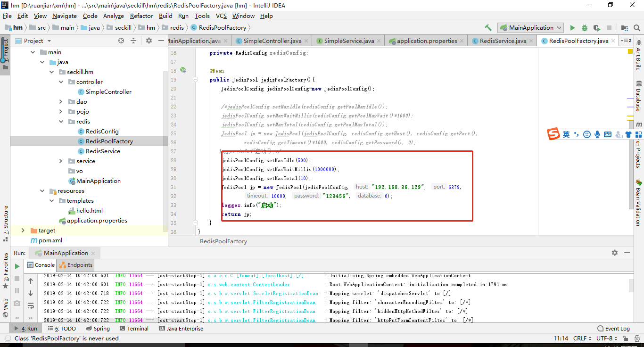Hide the Project tool window
This screenshot has width=644, height=347.
160,41
